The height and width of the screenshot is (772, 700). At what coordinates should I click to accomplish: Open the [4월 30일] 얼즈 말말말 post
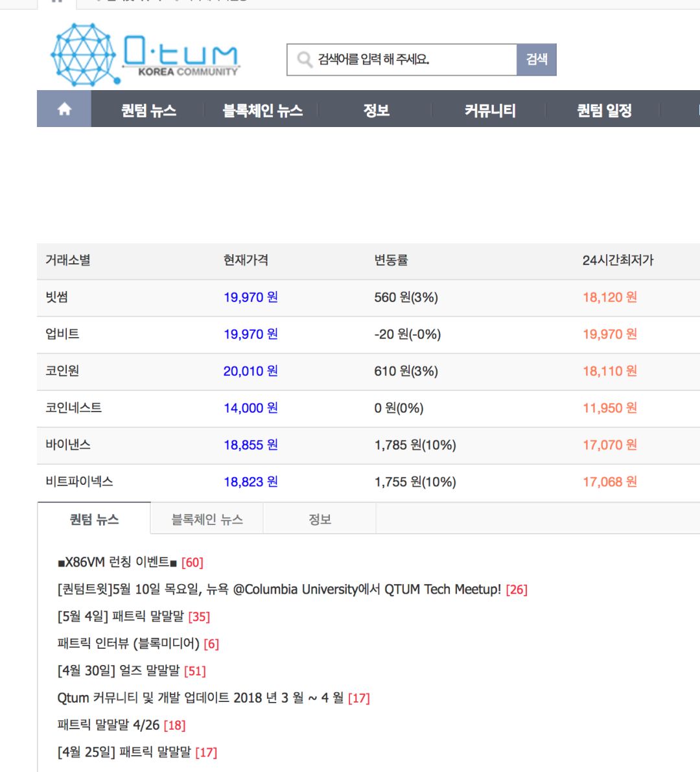click(119, 670)
